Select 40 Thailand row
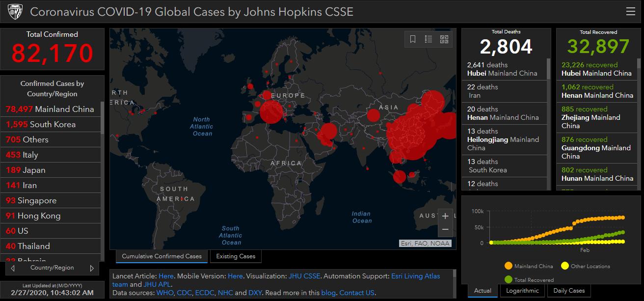This screenshot has height=301, width=644. [51, 246]
